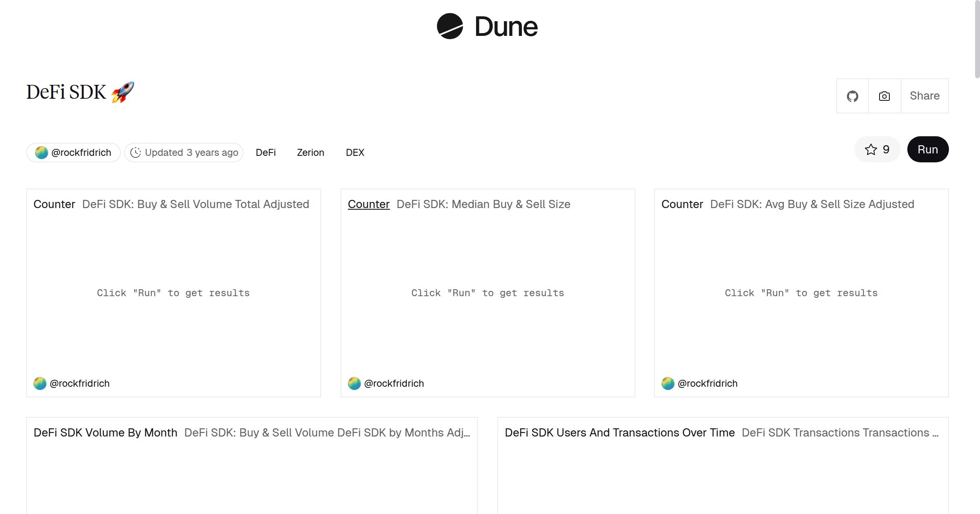This screenshot has height=514, width=980.
Task: Click @rockfridrich author chip in header
Action: pyautogui.click(x=81, y=153)
